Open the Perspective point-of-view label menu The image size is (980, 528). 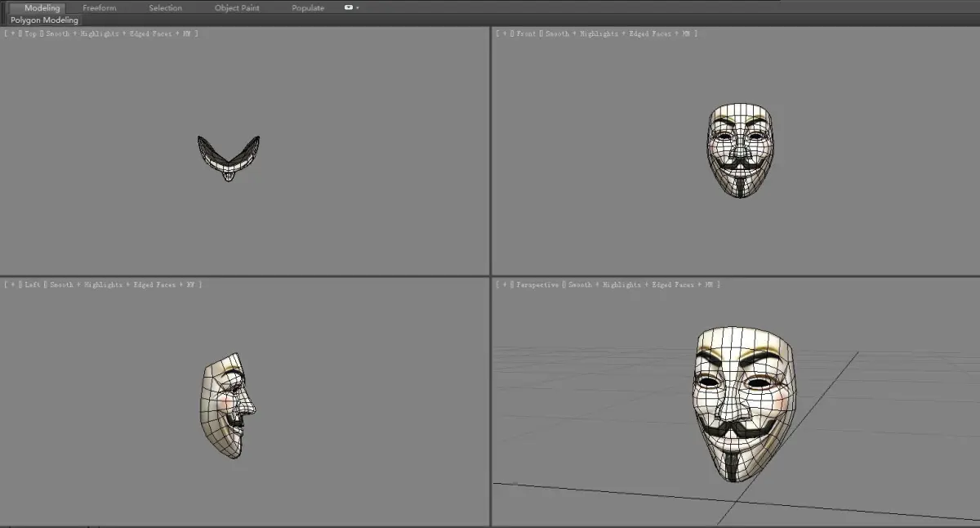tap(537, 284)
